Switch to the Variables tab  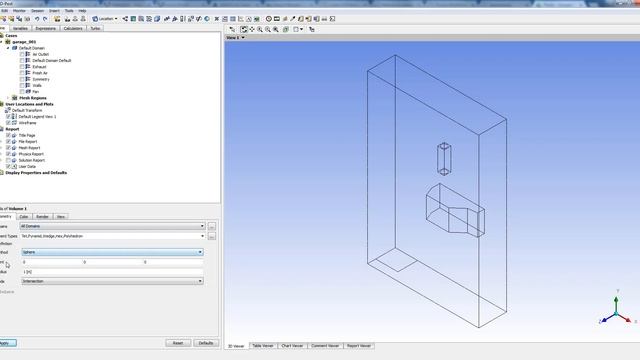pos(20,29)
